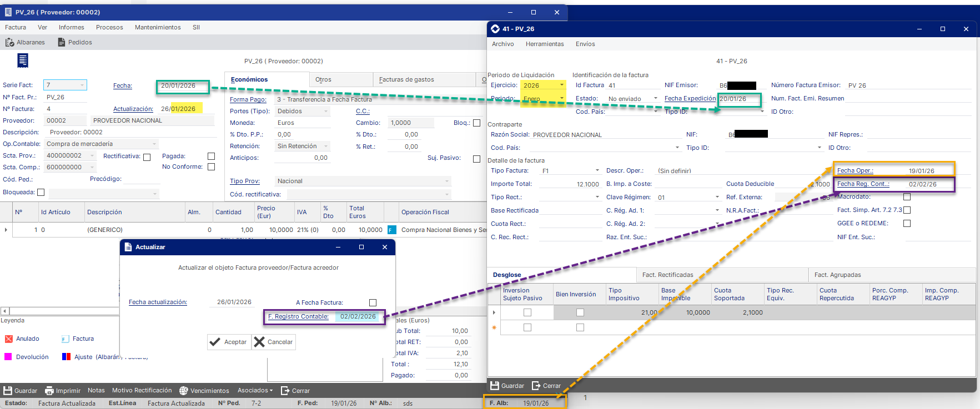Click the 41 - PV_26 window title icon
This screenshot has width=980, height=409.
pos(495,29)
